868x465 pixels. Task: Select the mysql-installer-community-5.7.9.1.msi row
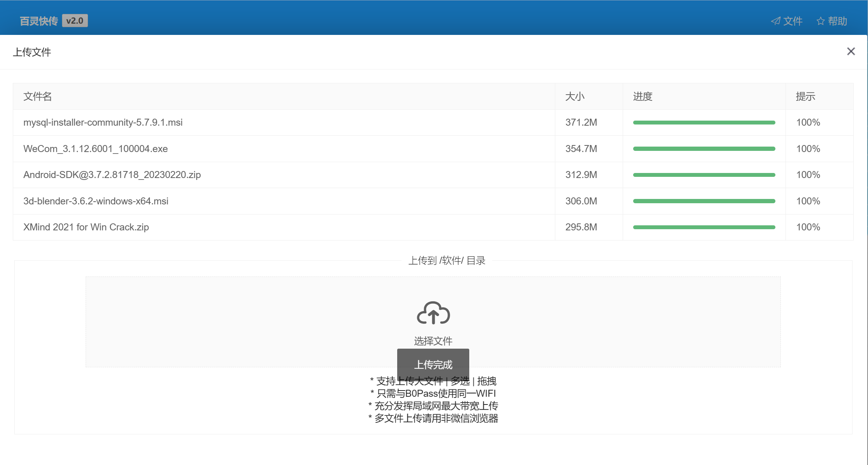coord(103,123)
